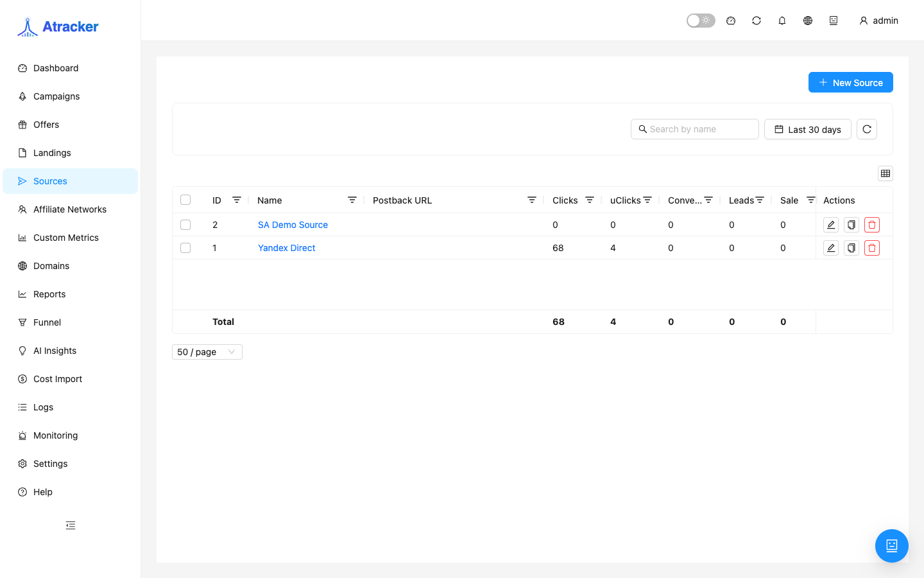Tick the select-all checkbox in header
The height and width of the screenshot is (578, 924).
point(185,200)
